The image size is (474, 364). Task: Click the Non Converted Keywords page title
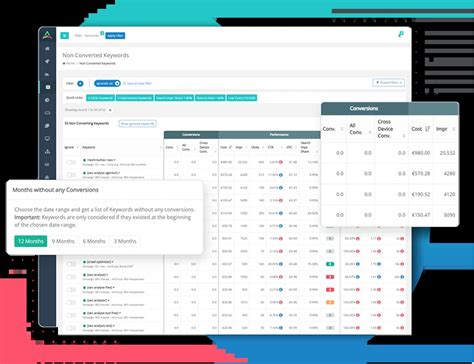pos(96,55)
